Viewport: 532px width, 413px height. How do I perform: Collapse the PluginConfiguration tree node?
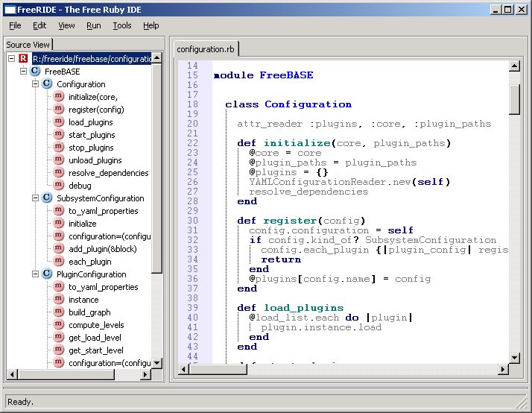coord(35,274)
